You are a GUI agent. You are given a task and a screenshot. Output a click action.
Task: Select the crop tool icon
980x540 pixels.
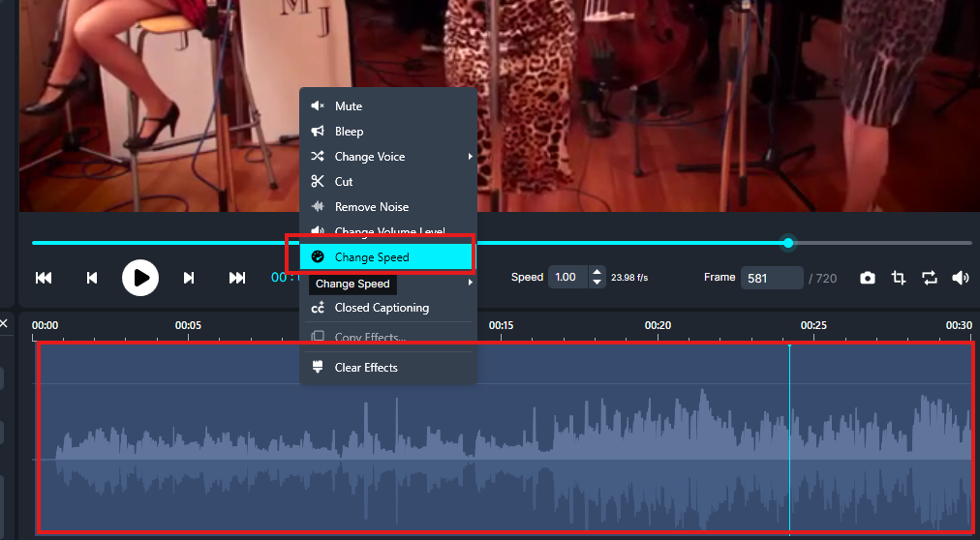pyautogui.click(x=899, y=278)
